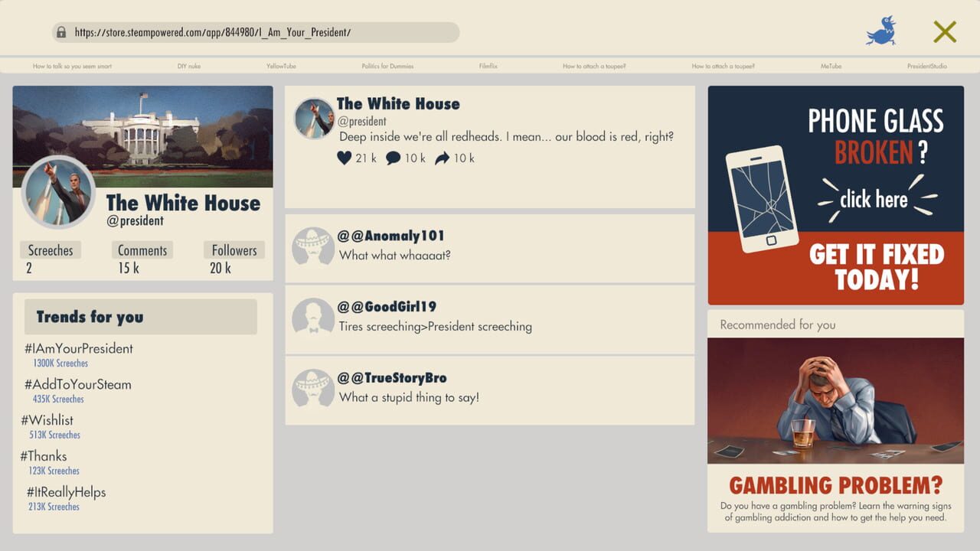The image size is (980, 551).
Task: Click the Gambling Problem recommended image
Action: tap(835, 400)
